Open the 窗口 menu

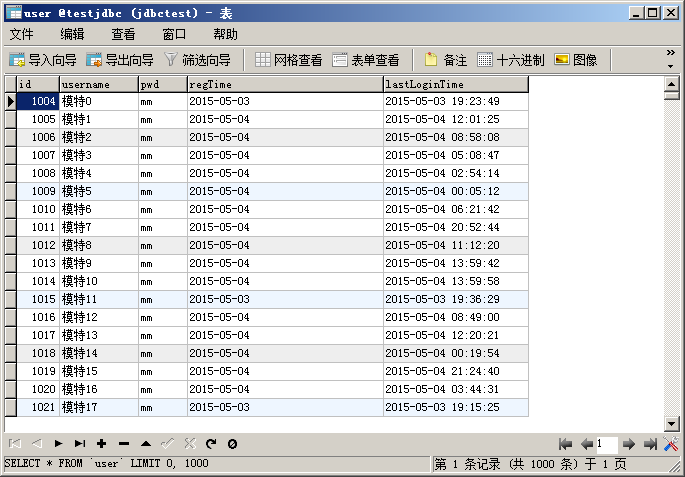point(174,34)
